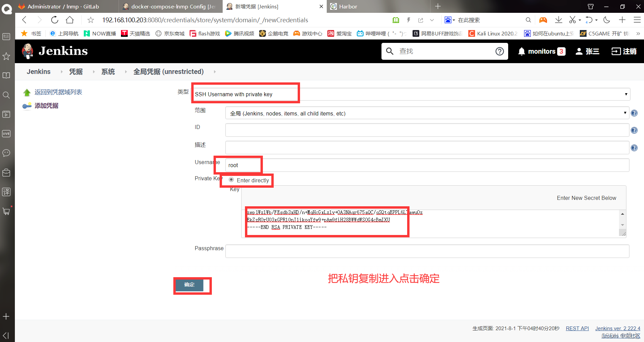Open sidebar favorites star icon
Image resolution: width=644 pixels, height=342 pixels.
click(x=6, y=56)
